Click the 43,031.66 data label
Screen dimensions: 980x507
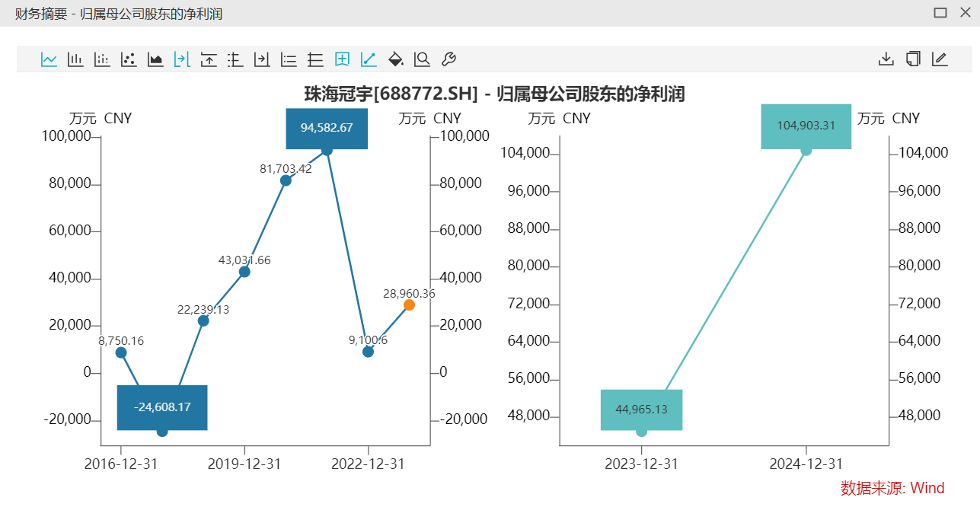click(x=244, y=260)
